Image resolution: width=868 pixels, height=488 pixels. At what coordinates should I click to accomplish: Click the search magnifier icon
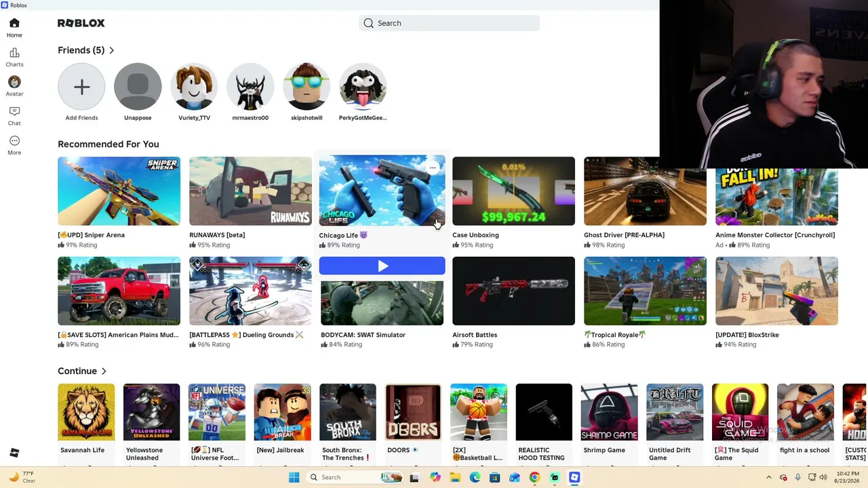pyautogui.click(x=368, y=23)
